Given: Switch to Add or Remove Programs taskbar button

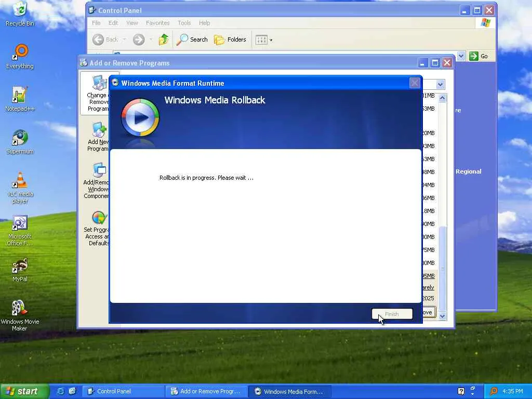Looking at the screenshot, I should 207,391.
